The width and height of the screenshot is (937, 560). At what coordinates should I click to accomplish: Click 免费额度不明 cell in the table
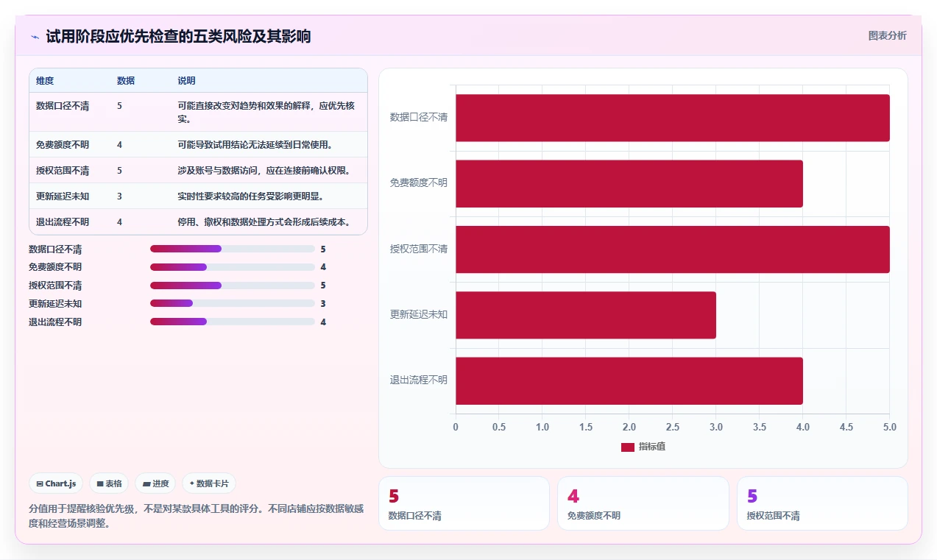[x=63, y=144]
